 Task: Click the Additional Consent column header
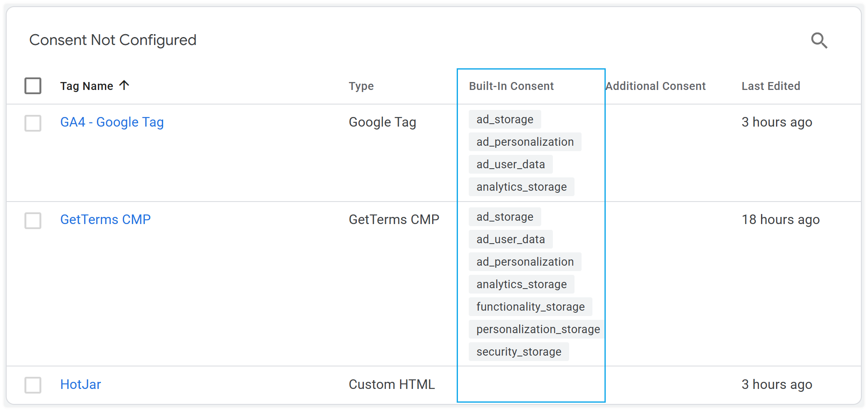[x=656, y=86]
